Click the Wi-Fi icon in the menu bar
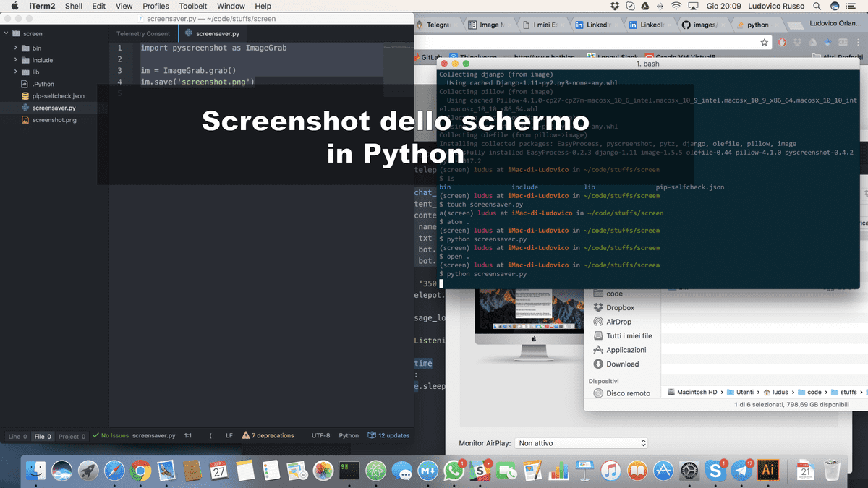The width and height of the screenshot is (868, 488). pyautogui.click(x=676, y=6)
